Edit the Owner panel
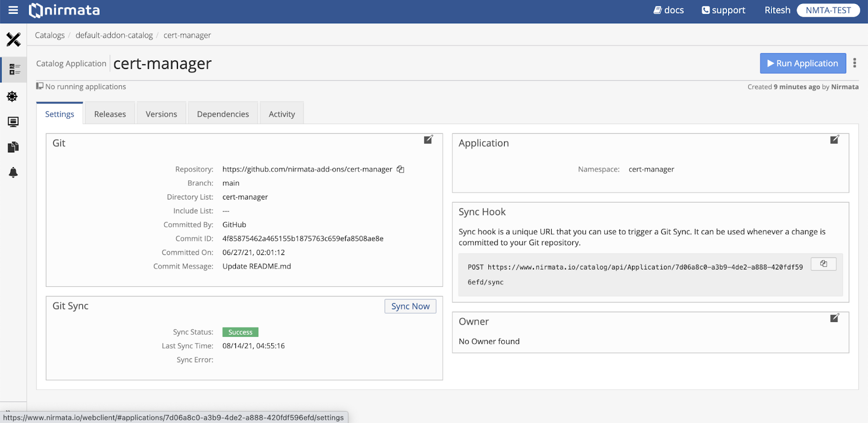 coord(835,318)
